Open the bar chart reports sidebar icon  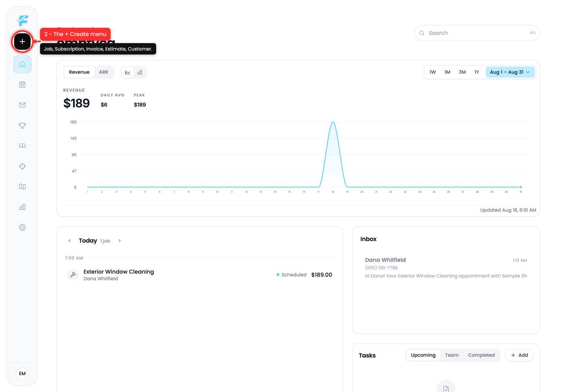[x=22, y=207]
